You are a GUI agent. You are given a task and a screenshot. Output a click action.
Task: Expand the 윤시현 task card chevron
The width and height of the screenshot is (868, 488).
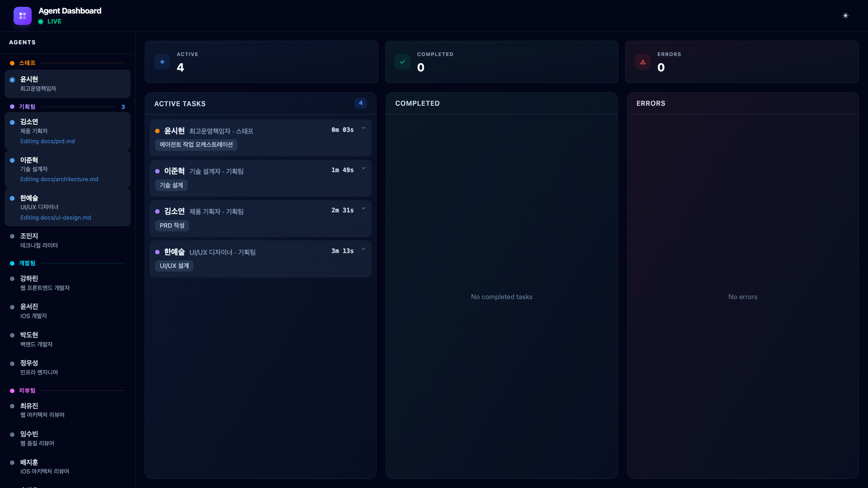(363, 128)
